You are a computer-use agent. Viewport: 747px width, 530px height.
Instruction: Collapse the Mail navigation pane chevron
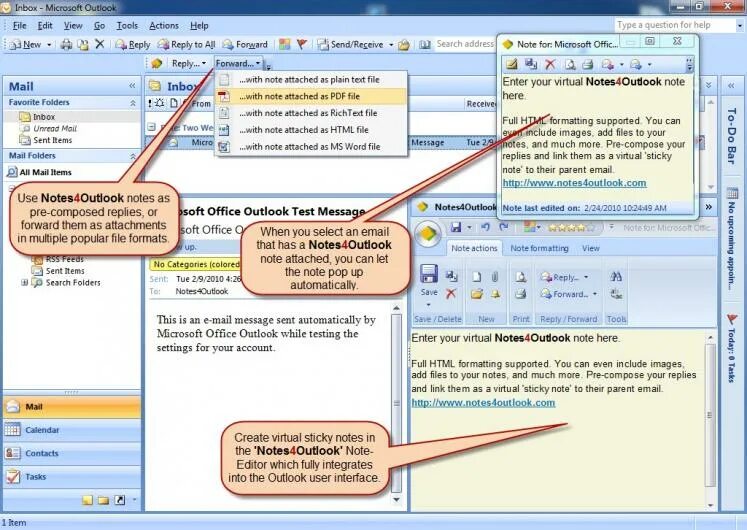132,86
